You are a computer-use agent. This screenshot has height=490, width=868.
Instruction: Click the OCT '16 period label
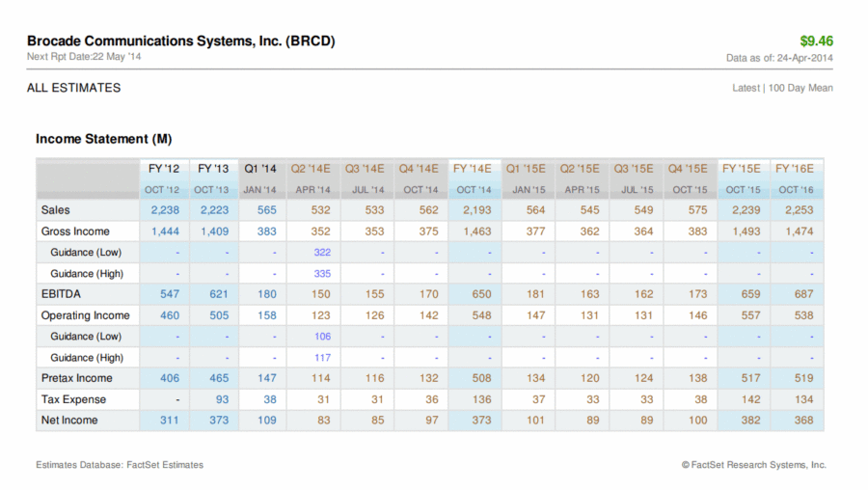796,190
